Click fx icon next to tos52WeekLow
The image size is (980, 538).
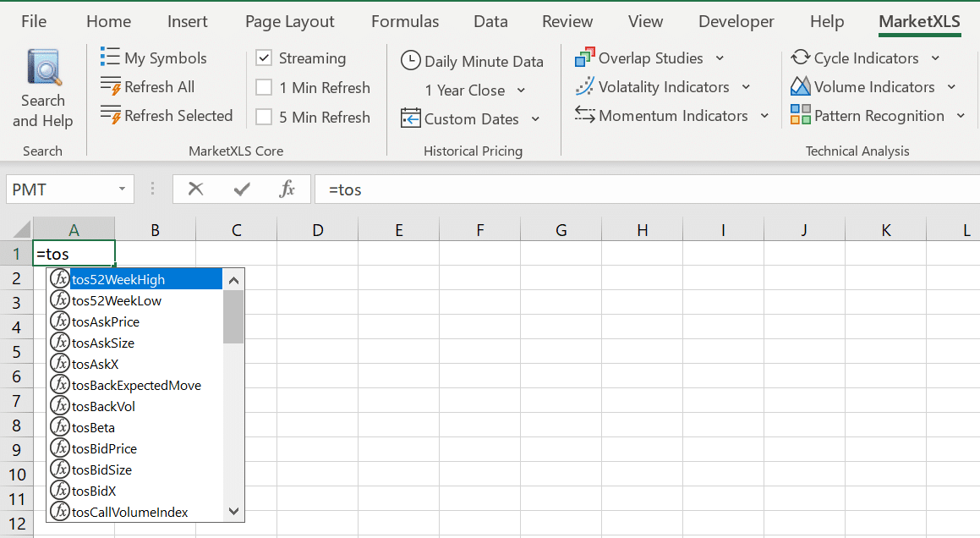(x=60, y=300)
